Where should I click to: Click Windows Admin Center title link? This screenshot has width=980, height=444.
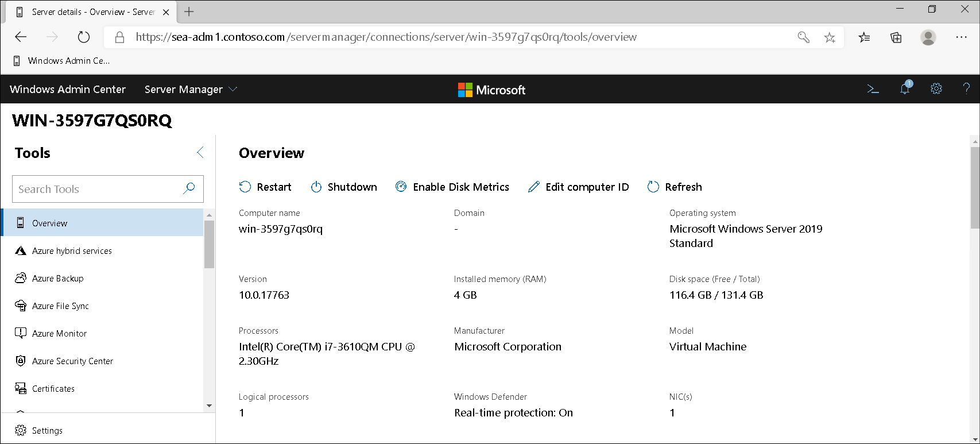68,89
